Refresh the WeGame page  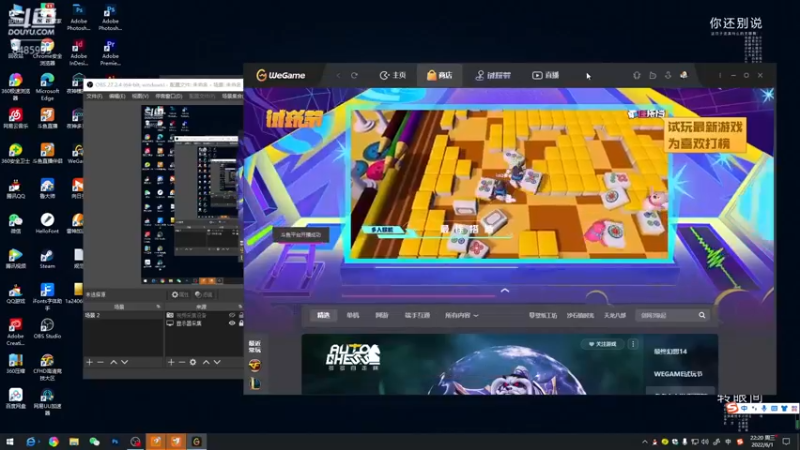point(354,76)
